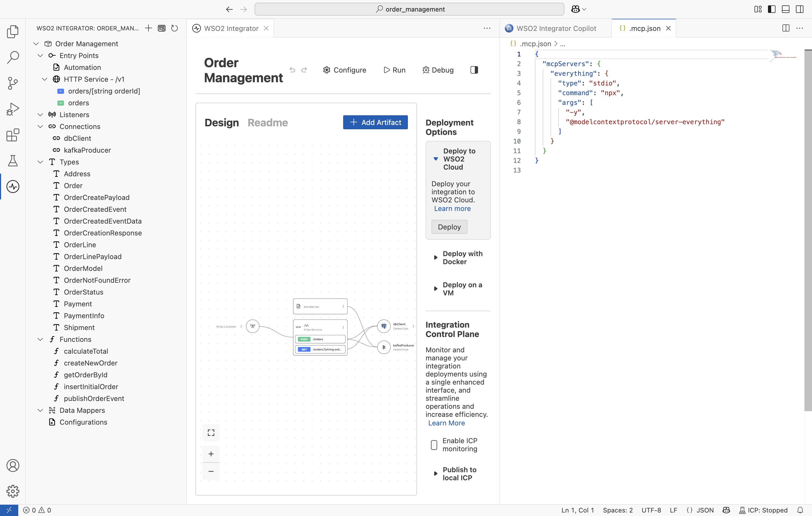Collapse the Functions tree node
This screenshot has height=516, width=812.
(40, 339)
